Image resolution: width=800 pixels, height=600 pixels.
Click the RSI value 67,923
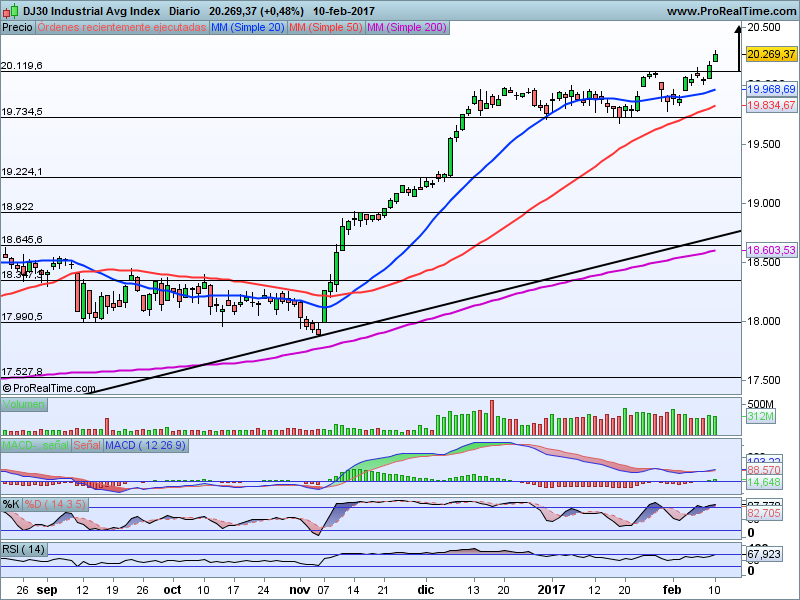(764, 554)
